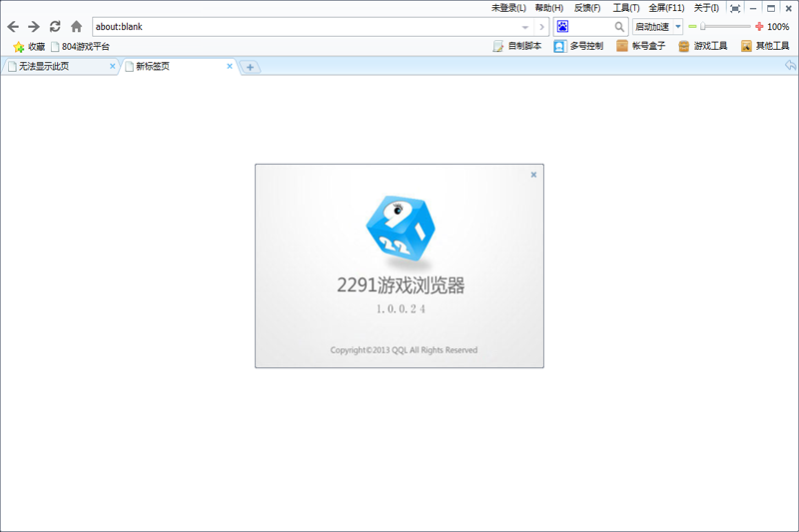Open the 反馈(F) menu
Viewport: 799px width, 532px height.
click(587, 8)
